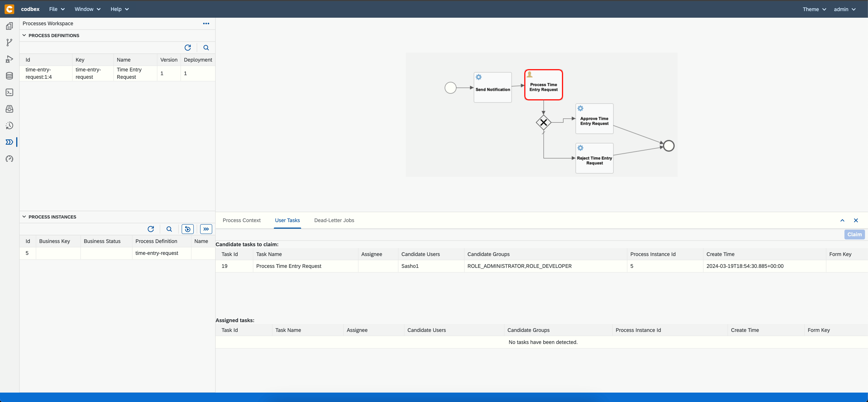Refresh the process definitions list

[x=188, y=47]
